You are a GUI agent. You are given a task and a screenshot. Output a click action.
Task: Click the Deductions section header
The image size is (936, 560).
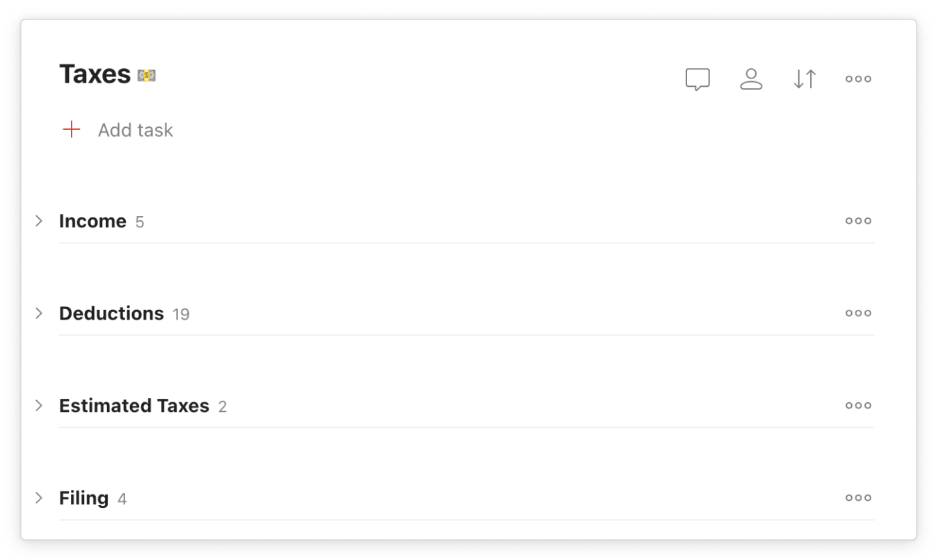point(111,313)
